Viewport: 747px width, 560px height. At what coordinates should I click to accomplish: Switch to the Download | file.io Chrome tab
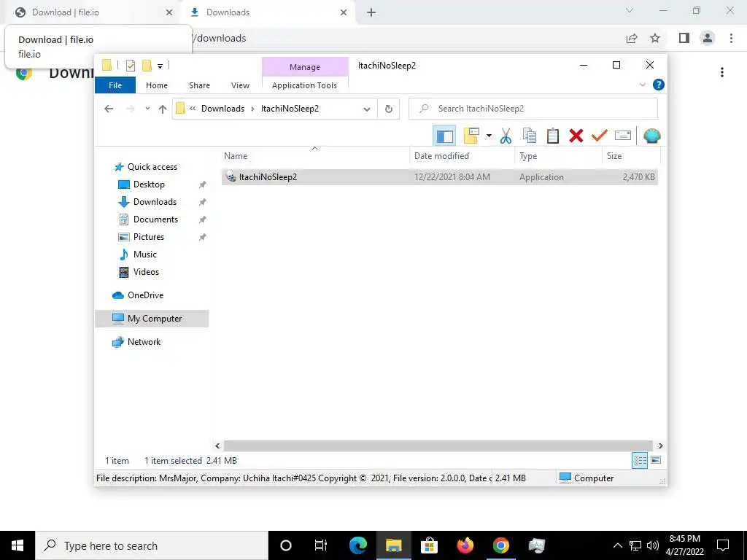click(x=93, y=12)
